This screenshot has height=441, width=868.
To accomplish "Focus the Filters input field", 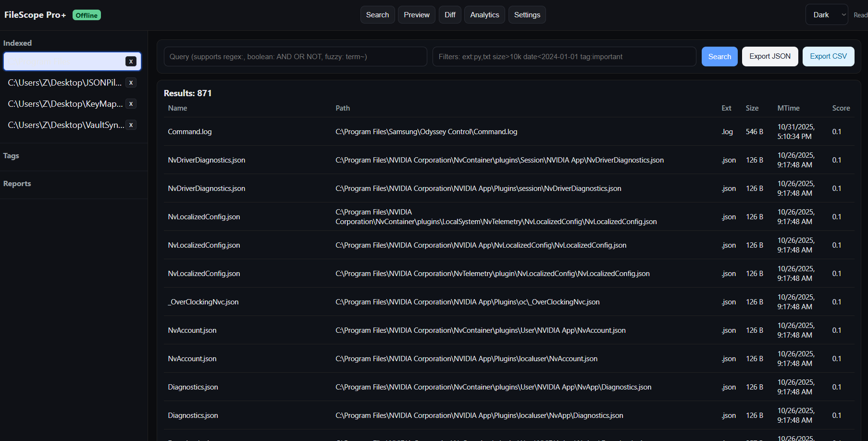I will (564, 57).
